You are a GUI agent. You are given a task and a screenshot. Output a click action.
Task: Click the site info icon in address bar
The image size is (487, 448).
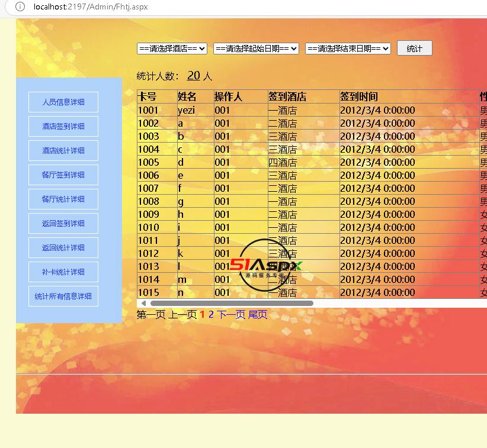20,7
